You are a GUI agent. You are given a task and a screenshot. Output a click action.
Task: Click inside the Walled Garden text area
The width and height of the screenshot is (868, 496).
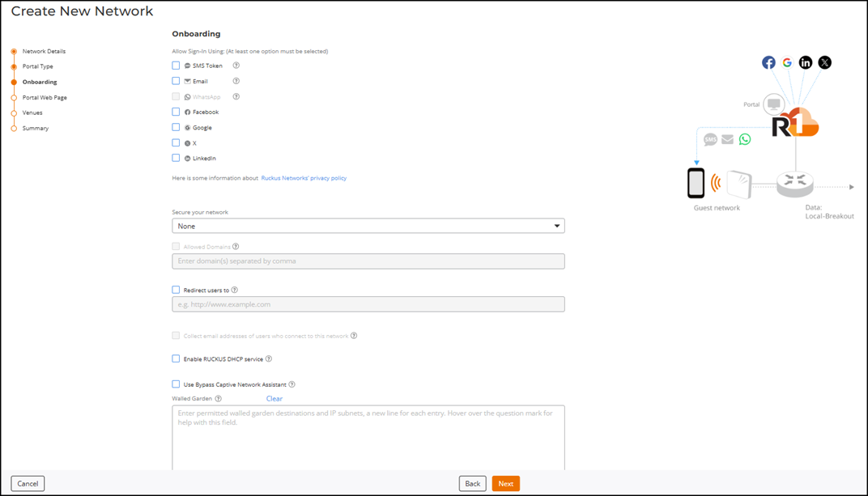368,437
